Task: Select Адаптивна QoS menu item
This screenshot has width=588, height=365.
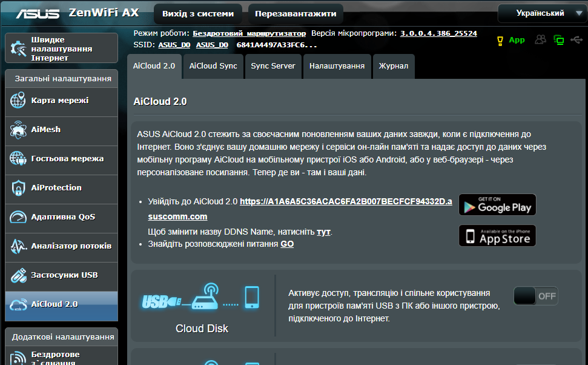Action: pos(62,218)
